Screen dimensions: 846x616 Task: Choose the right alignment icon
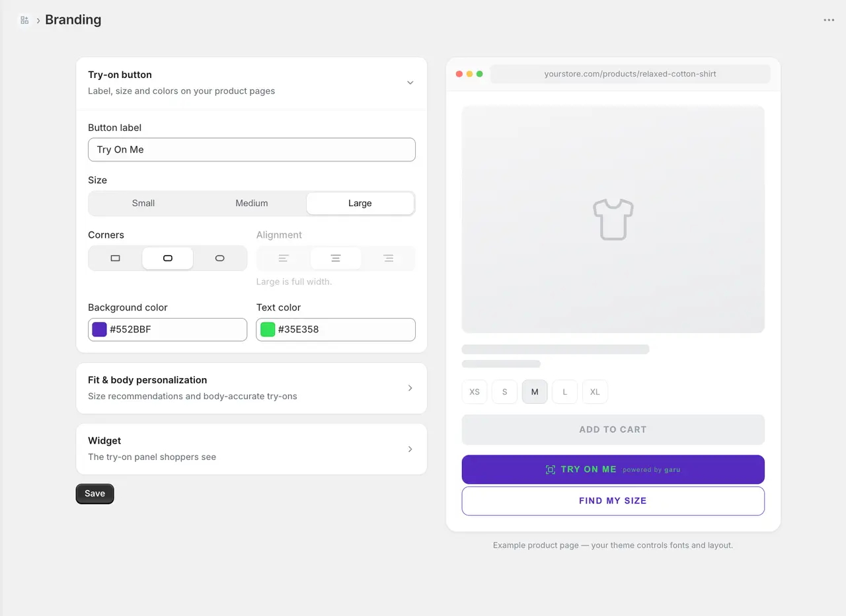coord(388,258)
